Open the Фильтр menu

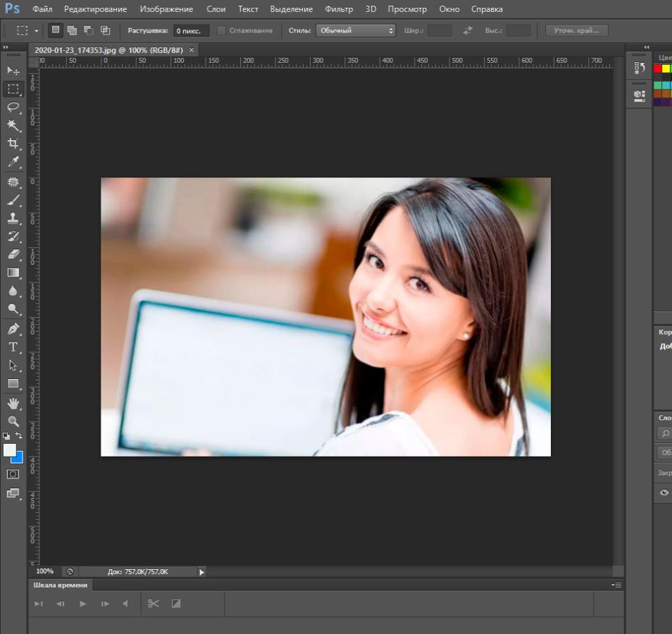(339, 9)
